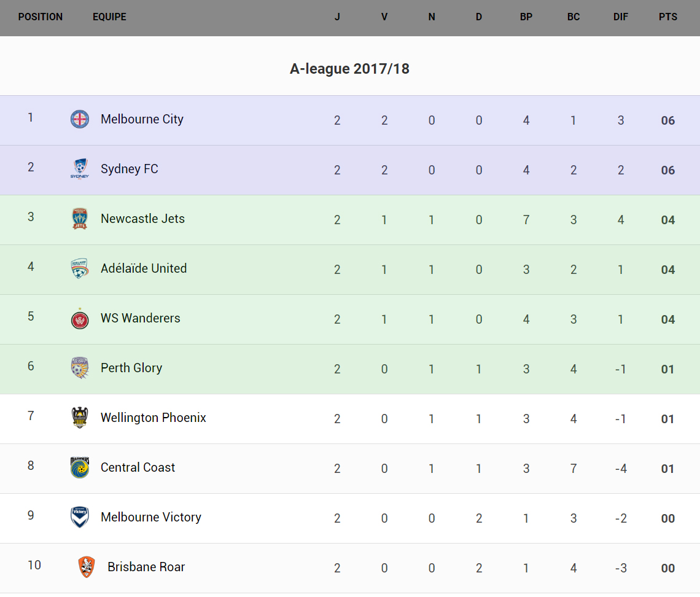Click the POSITION column header
This screenshot has height=597, width=700.
[41, 17]
